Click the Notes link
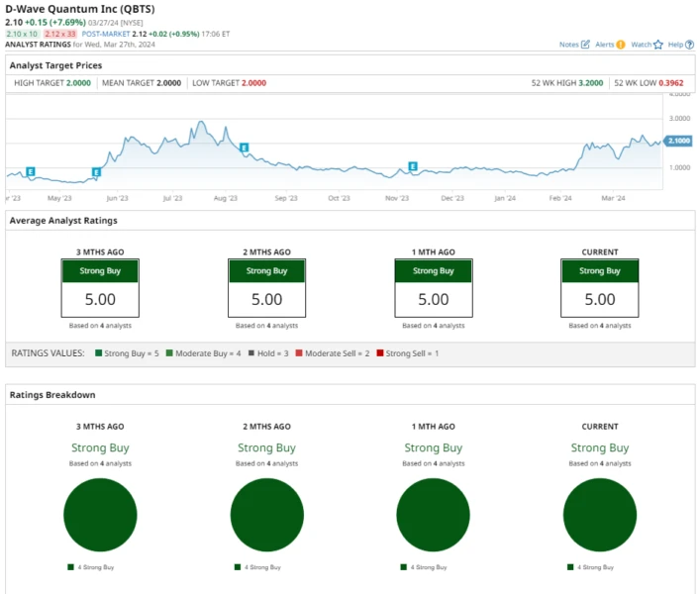The width and height of the screenshot is (700, 594). click(568, 45)
